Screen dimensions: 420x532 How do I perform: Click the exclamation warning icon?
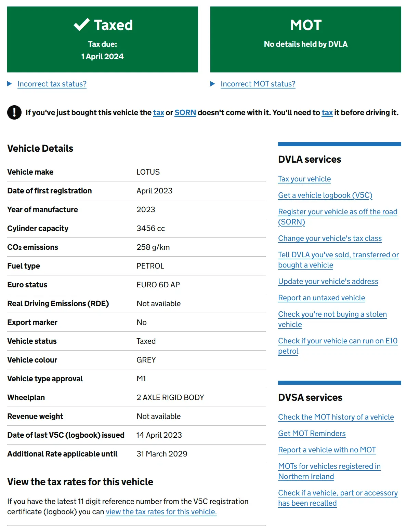pyautogui.click(x=14, y=112)
